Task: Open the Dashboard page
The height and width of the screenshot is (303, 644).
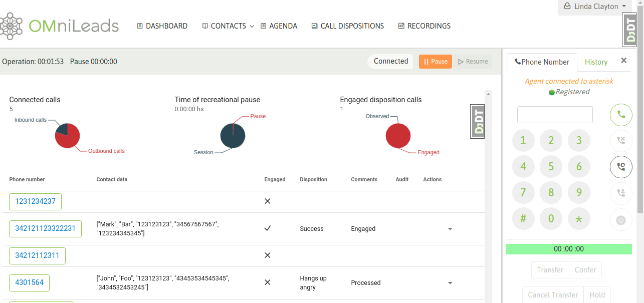Action: click(x=162, y=26)
